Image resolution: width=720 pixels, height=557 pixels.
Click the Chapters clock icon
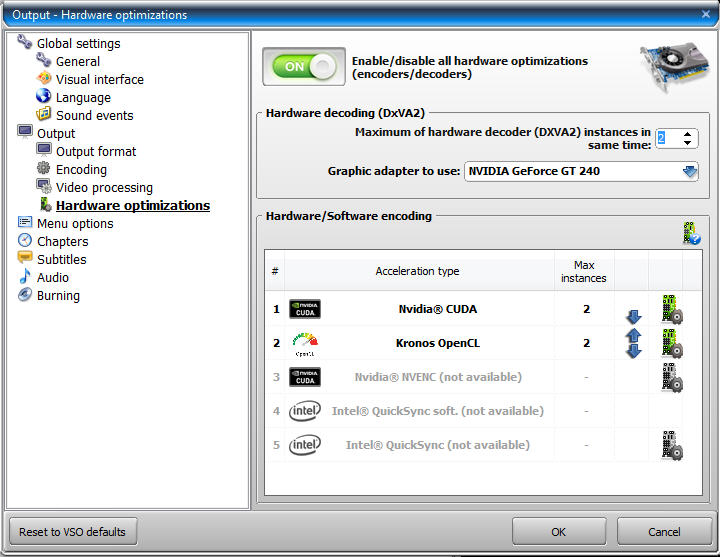tap(25, 240)
